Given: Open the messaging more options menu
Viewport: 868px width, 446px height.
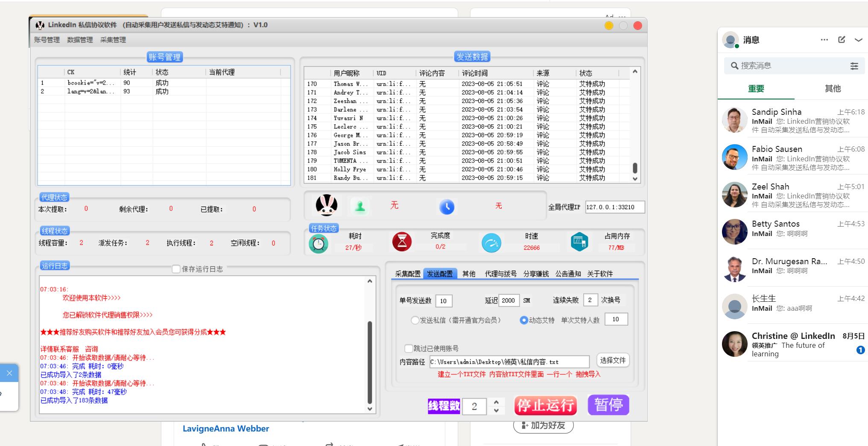Looking at the screenshot, I should [824, 40].
